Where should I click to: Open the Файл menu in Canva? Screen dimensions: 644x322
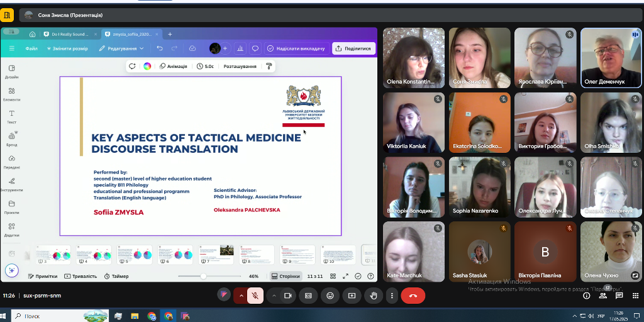pos(31,48)
